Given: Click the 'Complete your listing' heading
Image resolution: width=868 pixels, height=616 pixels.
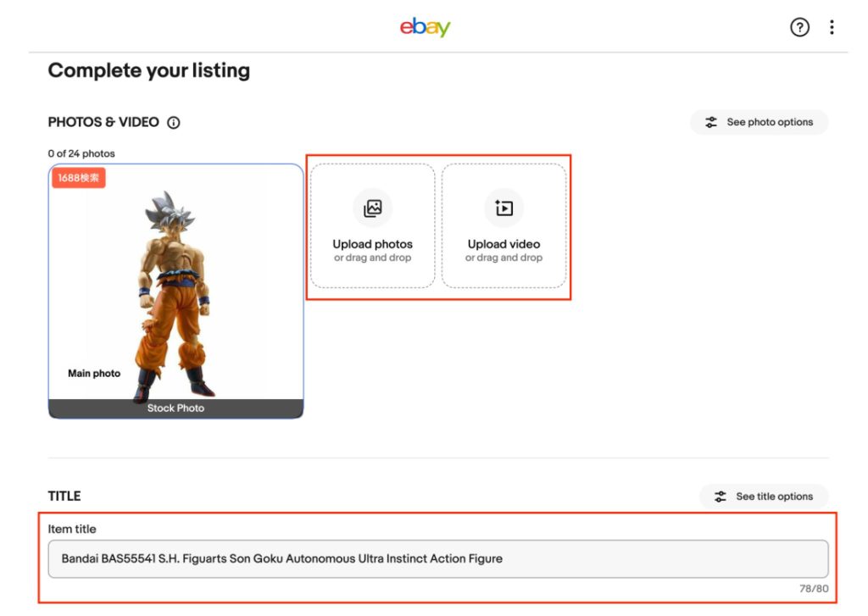Looking at the screenshot, I should (x=149, y=70).
